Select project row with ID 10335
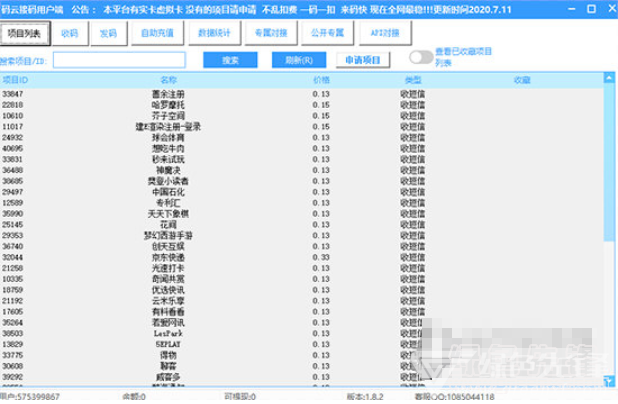This screenshot has height=404, width=618. (302, 279)
